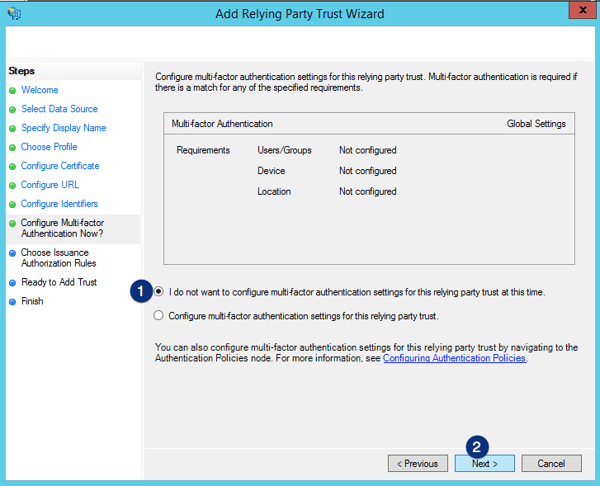Click the AD FS wizard title icon

pyautogui.click(x=14, y=13)
